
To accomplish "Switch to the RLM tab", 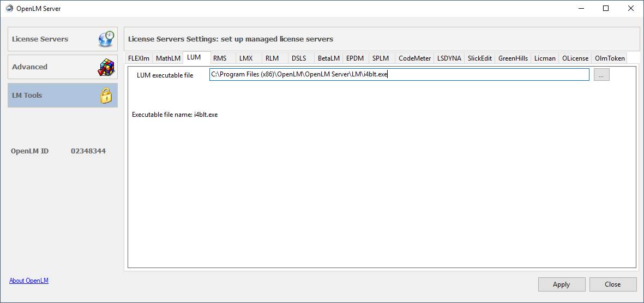I will (x=272, y=58).
